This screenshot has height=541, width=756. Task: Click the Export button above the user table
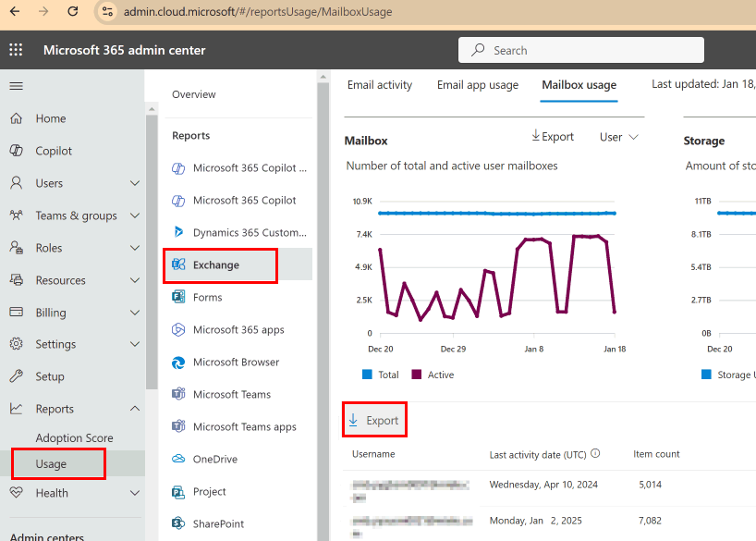pyautogui.click(x=373, y=421)
